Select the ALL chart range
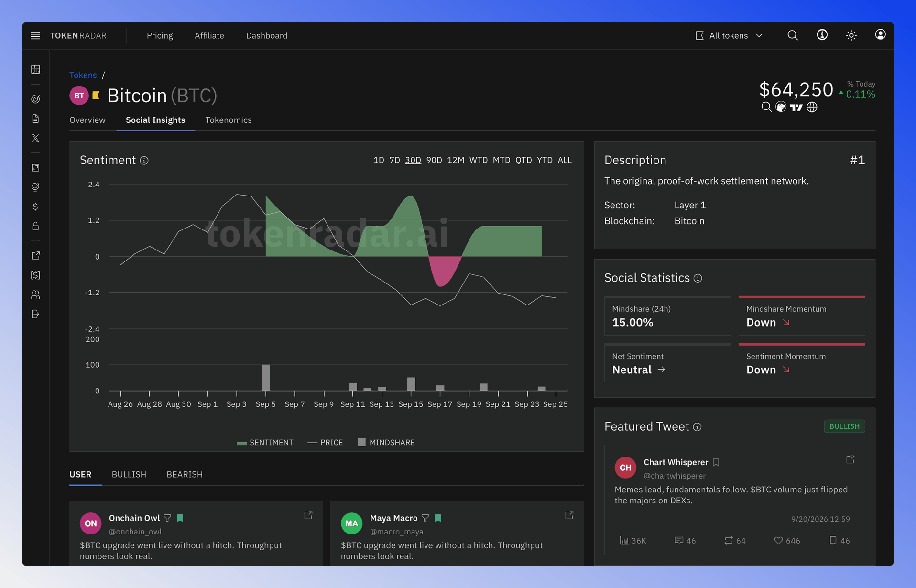 (x=565, y=160)
